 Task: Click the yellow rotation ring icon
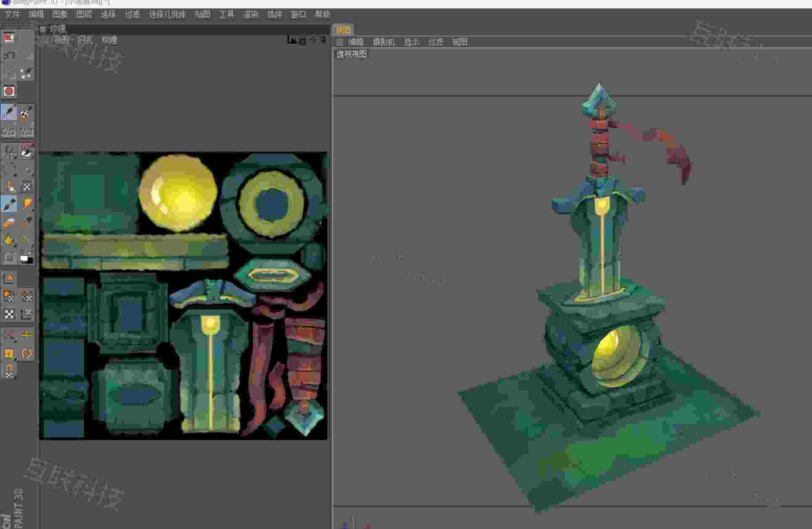(x=26, y=353)
